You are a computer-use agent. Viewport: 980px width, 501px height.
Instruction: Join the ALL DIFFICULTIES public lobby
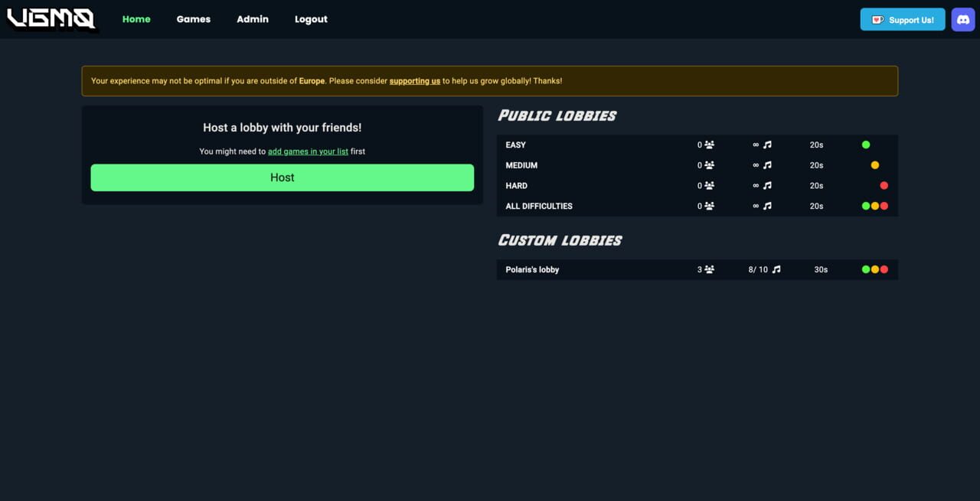(697, 207)
